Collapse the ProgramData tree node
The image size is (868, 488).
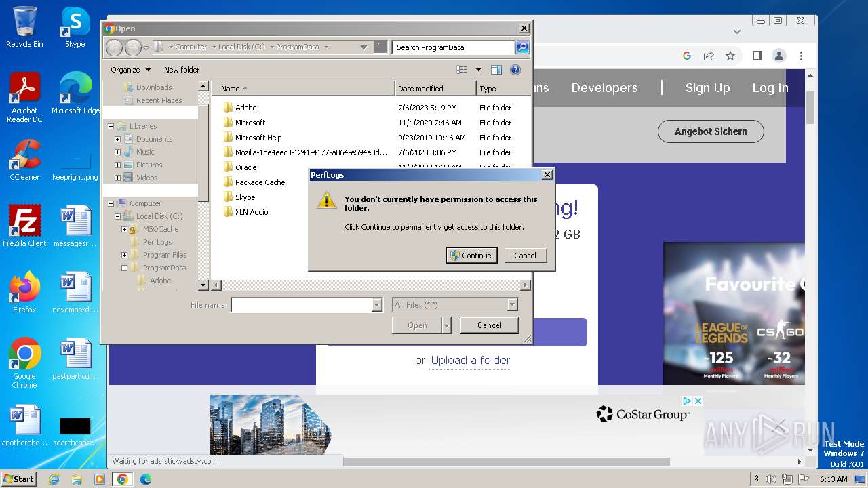click(124, 268)
